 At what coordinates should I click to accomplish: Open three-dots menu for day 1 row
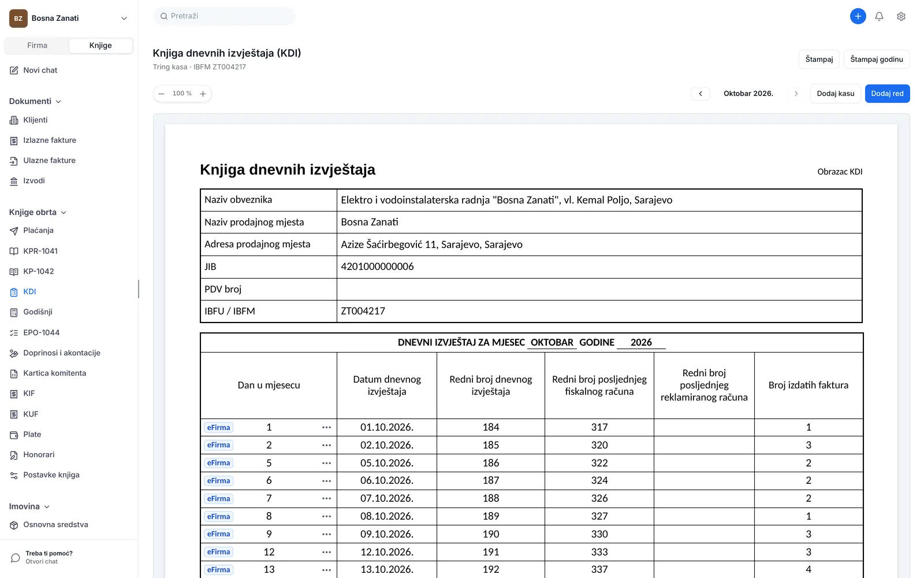(x=326, y=428)
